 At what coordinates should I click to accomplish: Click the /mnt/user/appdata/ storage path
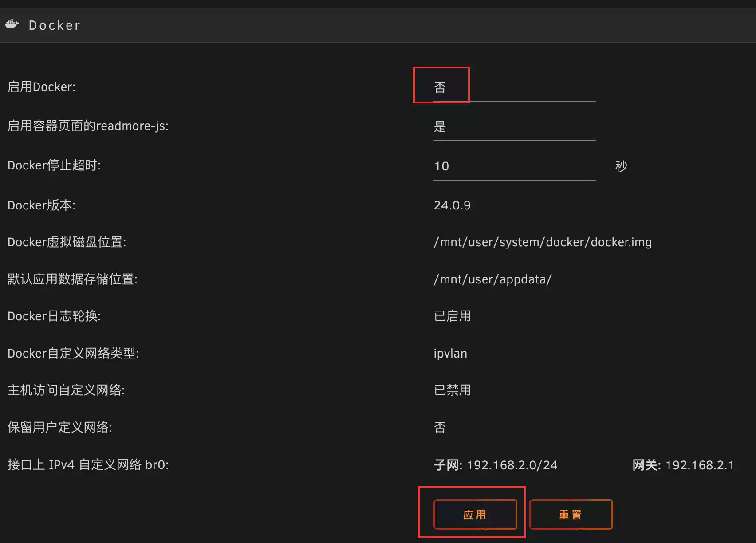pyautogui.click(x=492, y=279)
